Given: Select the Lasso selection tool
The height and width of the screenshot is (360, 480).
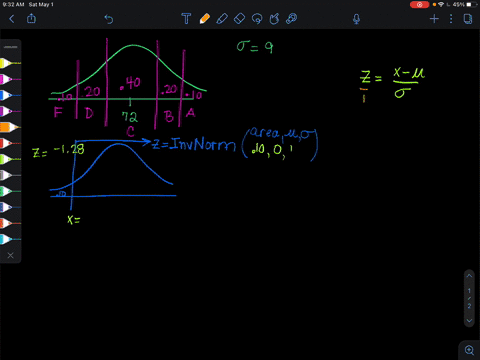Looking at the screenshot, I should coord(257,19).
